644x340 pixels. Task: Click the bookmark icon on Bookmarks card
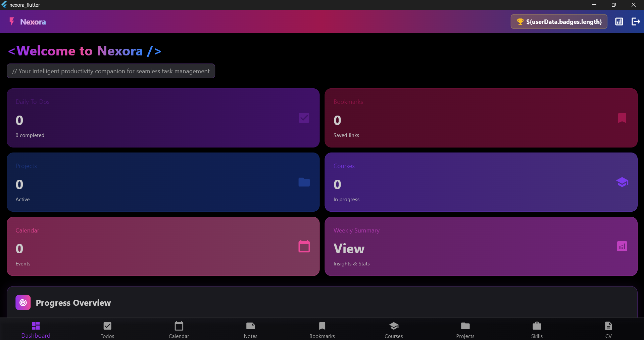pos(622,118)
